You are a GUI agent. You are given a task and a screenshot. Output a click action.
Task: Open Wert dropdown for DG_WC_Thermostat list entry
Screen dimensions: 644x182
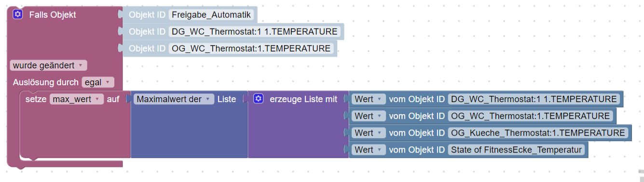pos(369,99)
